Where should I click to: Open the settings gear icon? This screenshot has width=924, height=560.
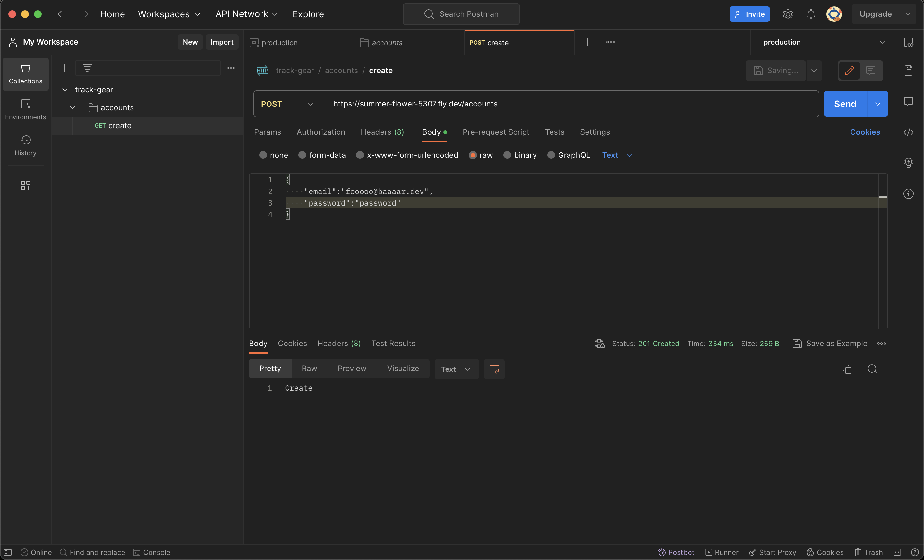(788, 14)
